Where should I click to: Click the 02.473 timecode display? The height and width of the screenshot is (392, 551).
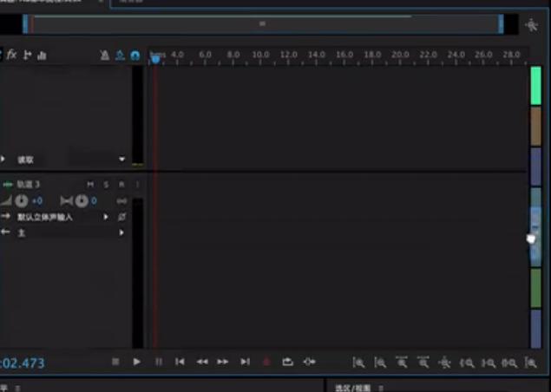point(23,363)
